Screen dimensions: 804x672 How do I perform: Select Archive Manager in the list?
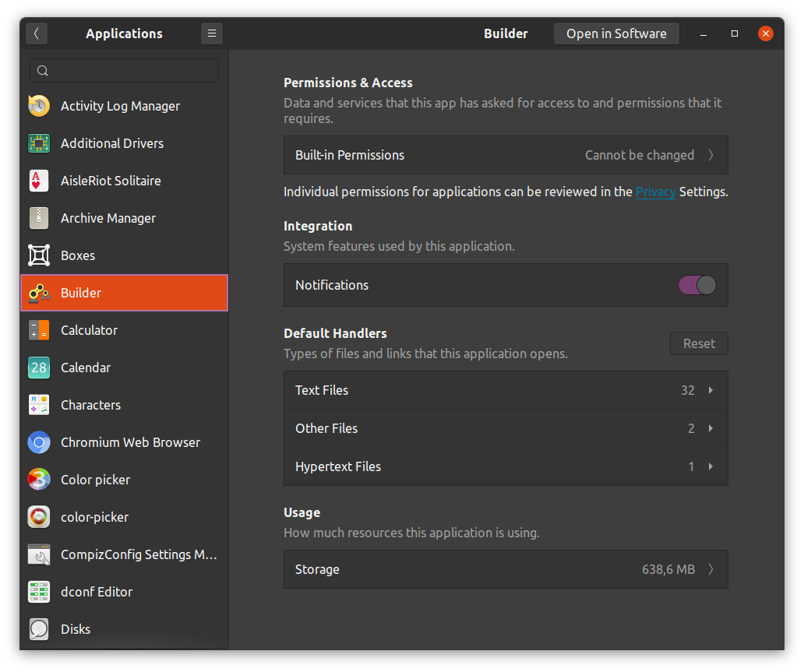124,218
